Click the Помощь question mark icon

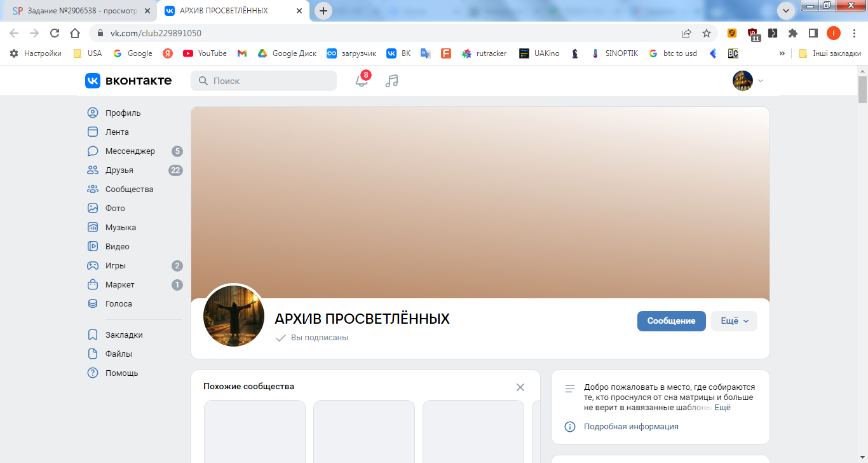pos(93,373)
